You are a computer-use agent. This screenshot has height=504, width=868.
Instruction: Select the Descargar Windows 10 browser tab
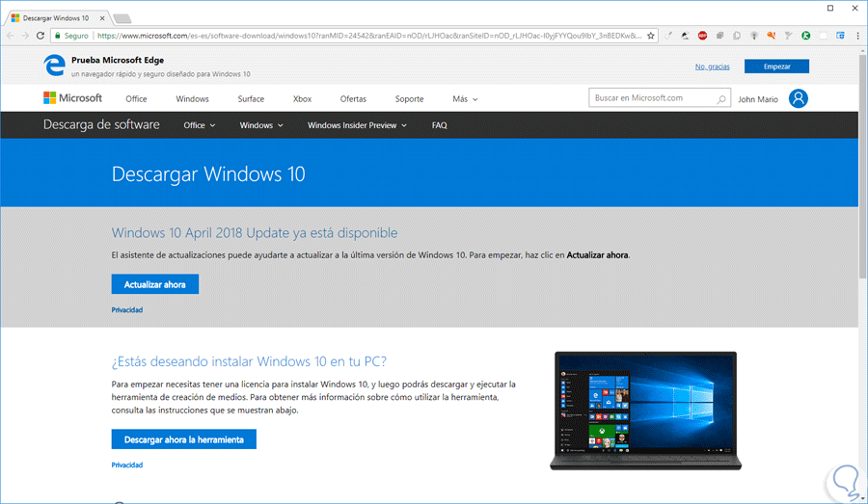pyautogui.click(x=58, y=18)
